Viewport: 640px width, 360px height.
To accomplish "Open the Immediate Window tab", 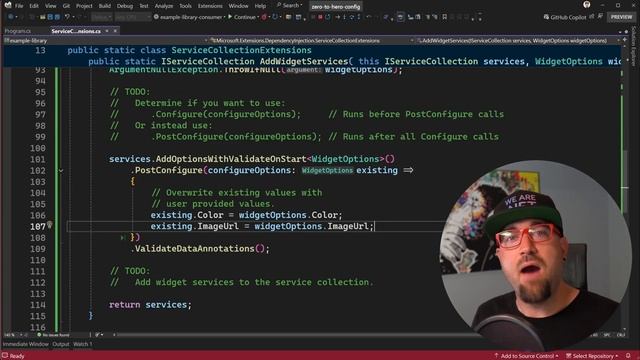I will tap(25, 344).
